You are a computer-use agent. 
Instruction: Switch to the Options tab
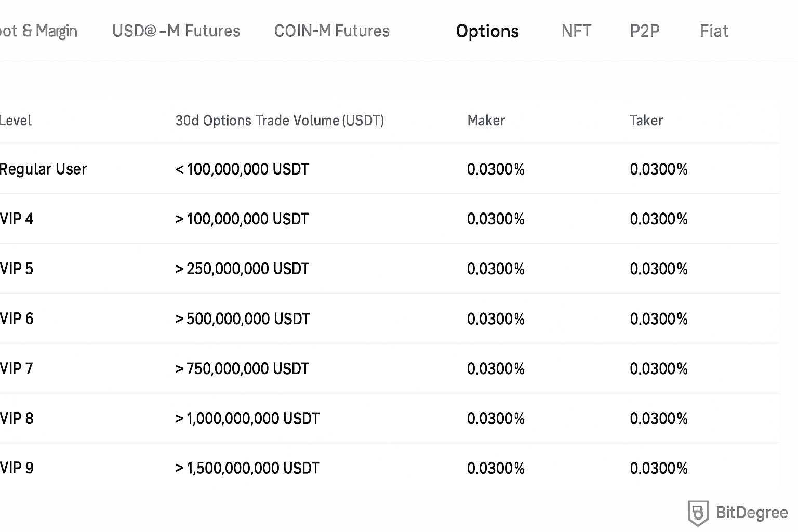[487, 31]
